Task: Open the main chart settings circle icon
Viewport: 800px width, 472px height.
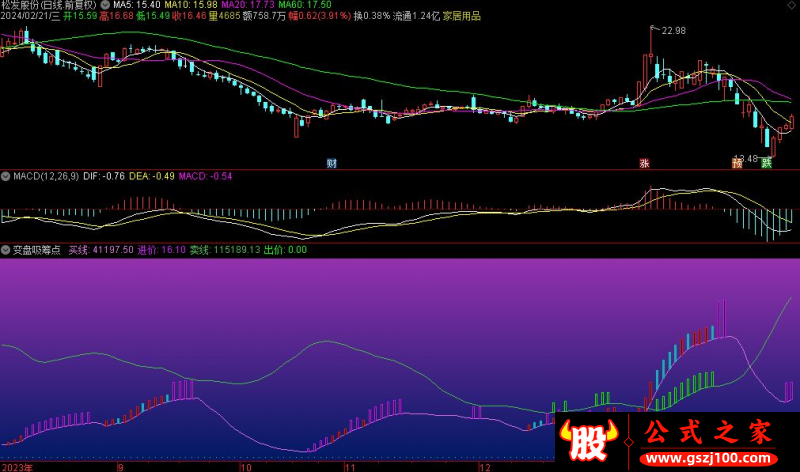Action: click(105, 5)
